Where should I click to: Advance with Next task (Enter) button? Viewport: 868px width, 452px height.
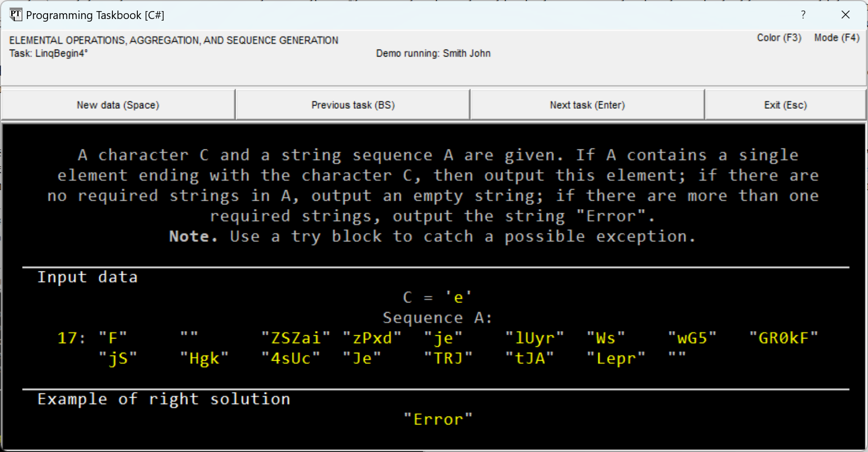(587, 105)
